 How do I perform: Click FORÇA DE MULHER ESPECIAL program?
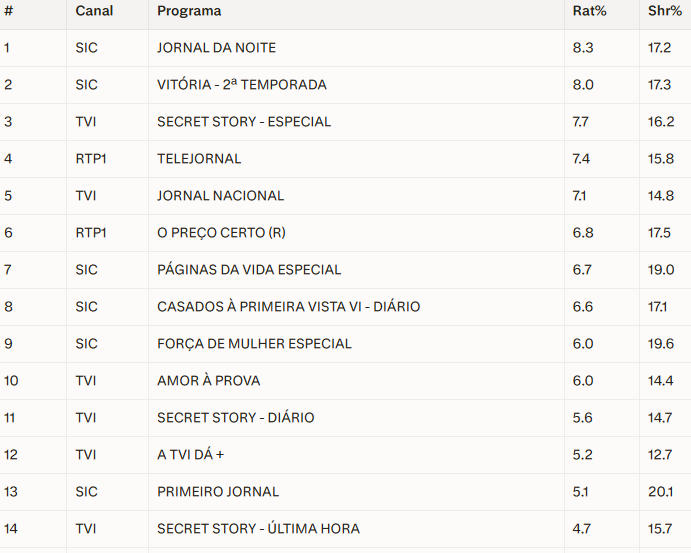254,344
